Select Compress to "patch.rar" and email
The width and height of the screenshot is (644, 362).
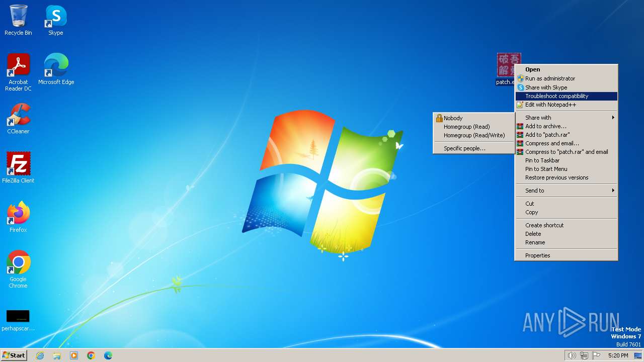tap(567, 152)
